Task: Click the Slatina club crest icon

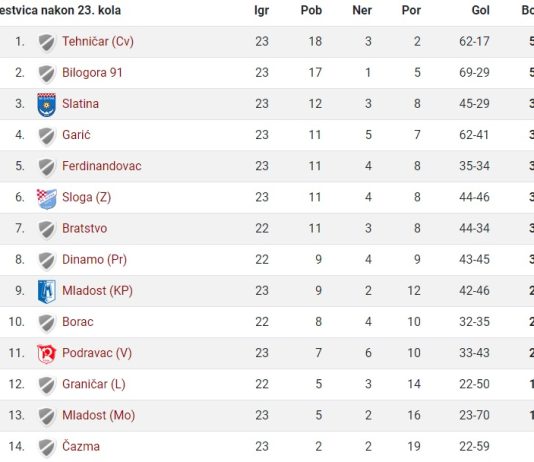Action: click(x=46, y=105)
